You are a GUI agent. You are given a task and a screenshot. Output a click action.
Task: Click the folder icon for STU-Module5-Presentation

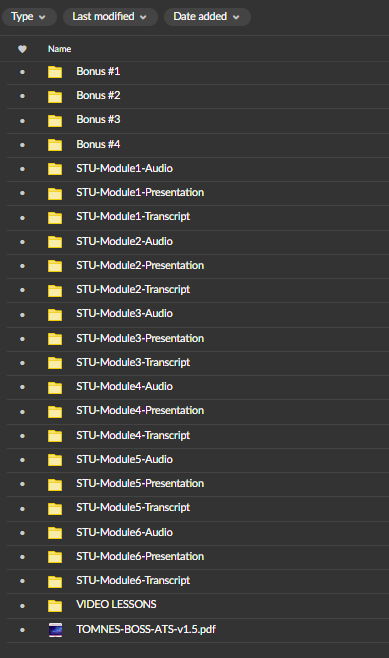pyautogui.click(x=55, y=484)
